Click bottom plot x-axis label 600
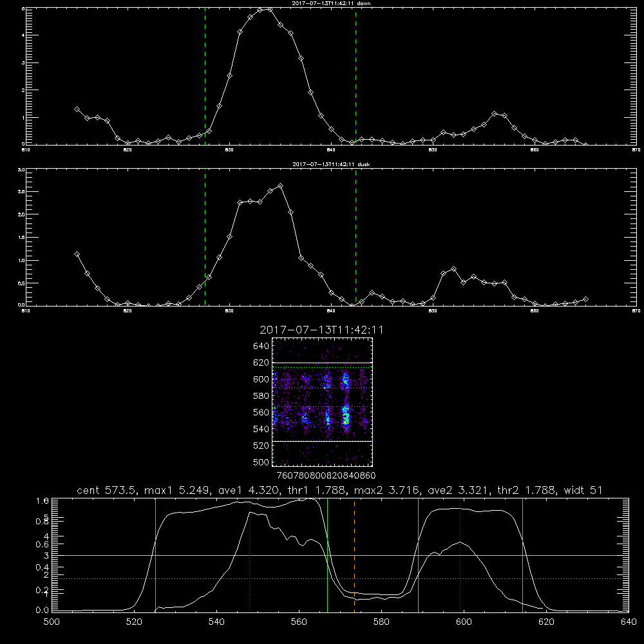This screenshot has width=644, height=644. pyautogui.click(x=464, y=622)
